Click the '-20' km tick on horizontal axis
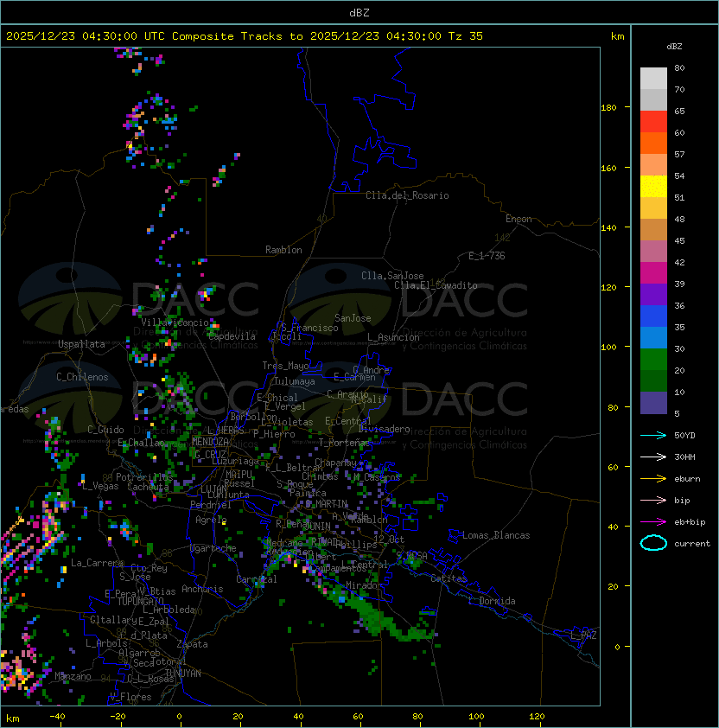Image resolution: width=719 pixels, height=728 pixels. pyautogui.click(x=118, y=717)
